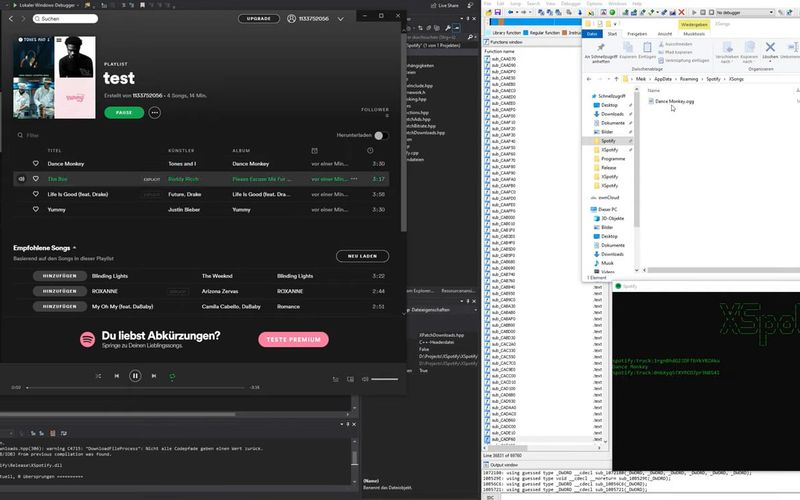Switch to the Freigeben ribbon tab

pos(637,34)
